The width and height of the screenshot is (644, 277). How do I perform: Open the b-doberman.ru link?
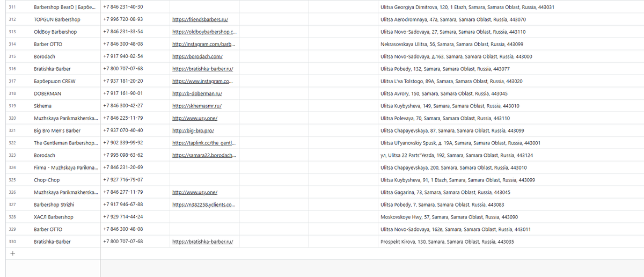pyautogui.click(x=197, y=93)
